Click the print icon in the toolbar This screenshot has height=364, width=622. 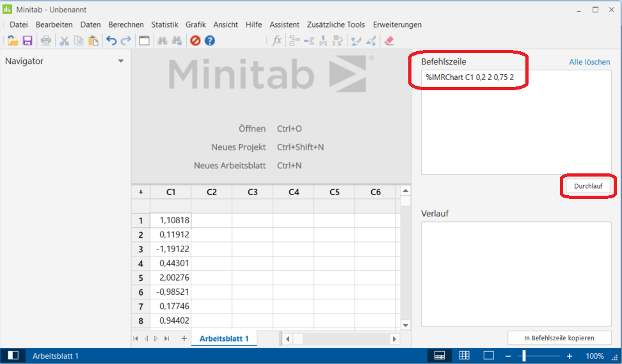46,40
